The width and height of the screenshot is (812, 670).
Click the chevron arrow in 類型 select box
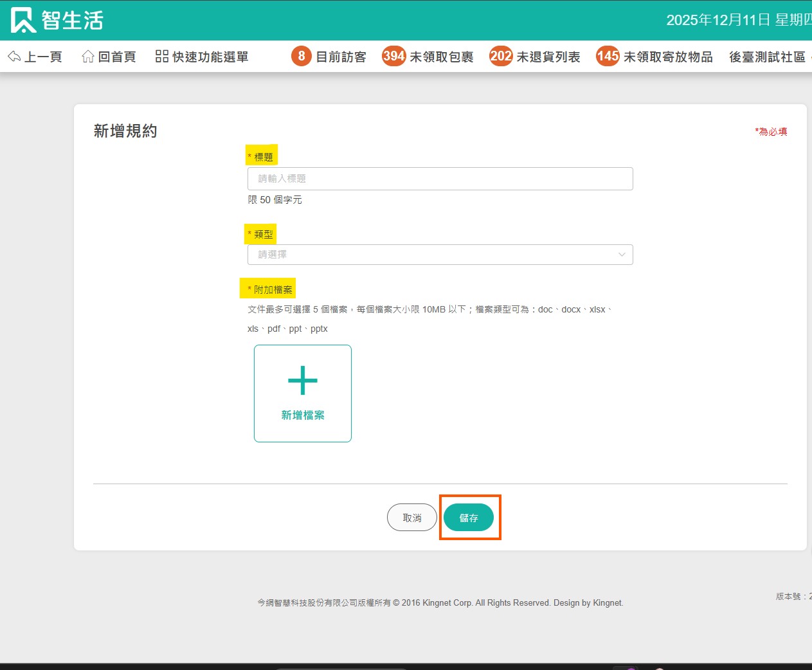622,255
